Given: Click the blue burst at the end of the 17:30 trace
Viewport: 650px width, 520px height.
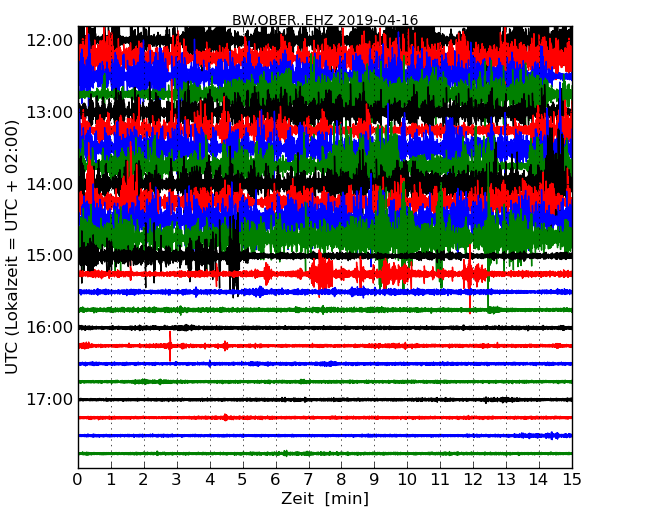Looking at the screenshot, I should pyautogui.click(x=541, y=435).
